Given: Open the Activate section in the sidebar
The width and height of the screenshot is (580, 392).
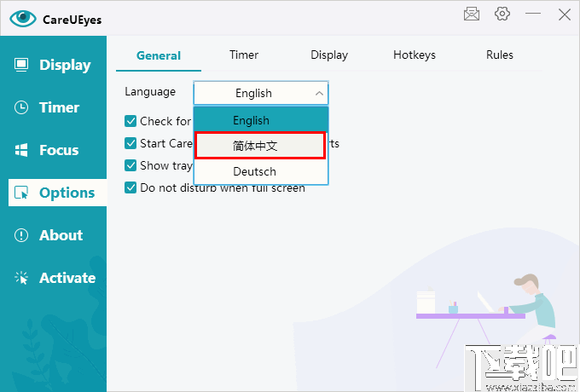Looking at the screenshot, I should click(x=54, y=278).
